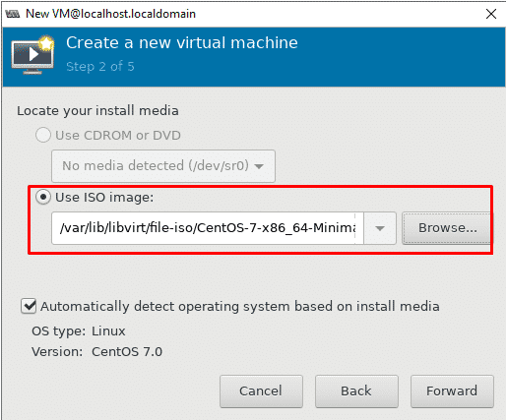
Task: Click the Step 2 of 5 indicator text
Action: pos(100,67)
